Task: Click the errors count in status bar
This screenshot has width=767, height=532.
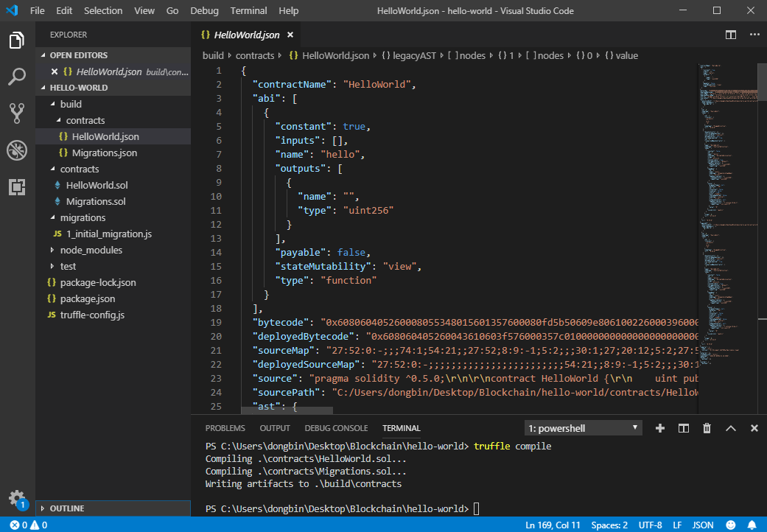Action: pos(19,525)
